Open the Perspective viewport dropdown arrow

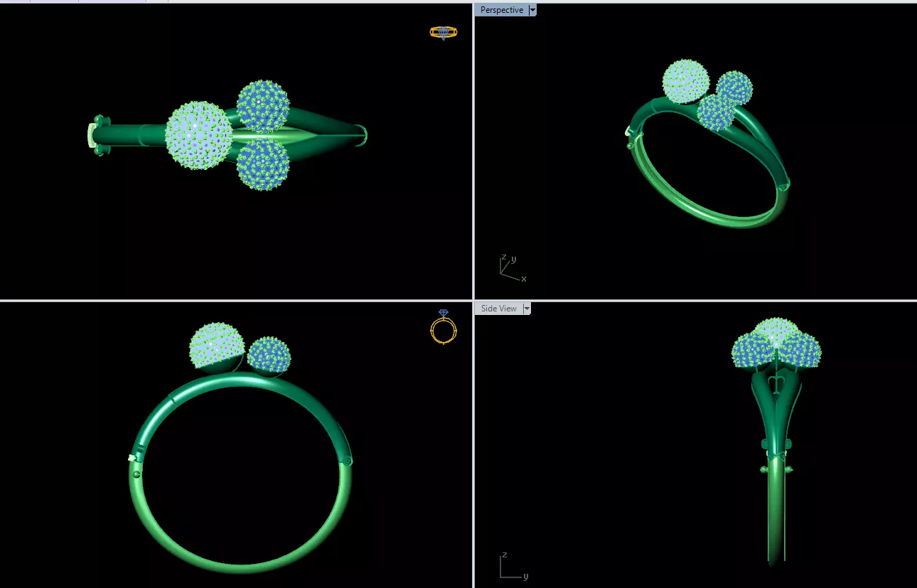coord(533,10)
